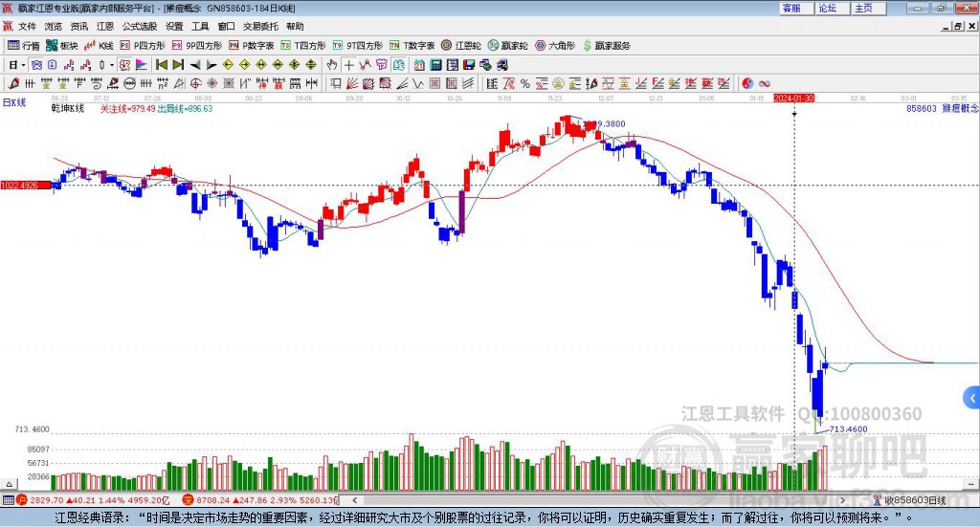The width and height of the screenshot is (980, 527).
Task: Open the 六角形 hexagon tool
Action: [x=555, y=46]
